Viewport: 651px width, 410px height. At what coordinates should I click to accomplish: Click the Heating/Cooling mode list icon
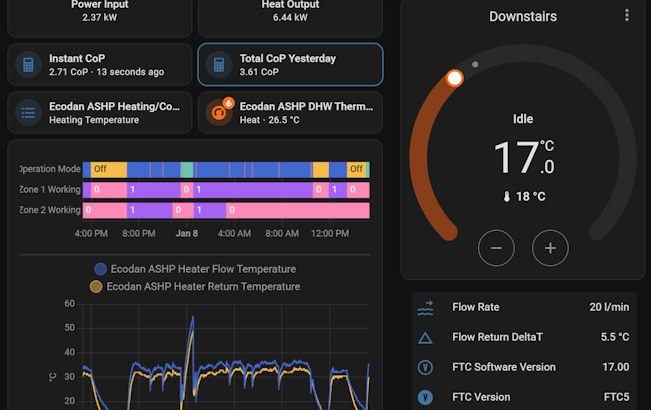[x=28, y=112]
